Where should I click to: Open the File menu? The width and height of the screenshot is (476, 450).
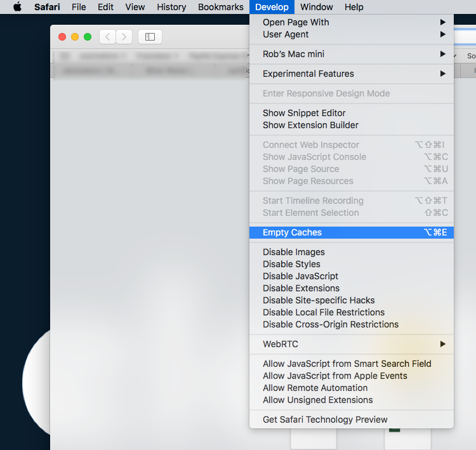tap(79, 7)
